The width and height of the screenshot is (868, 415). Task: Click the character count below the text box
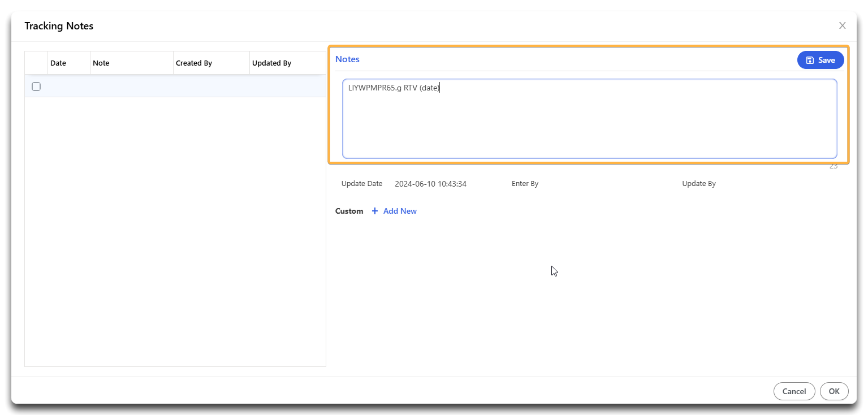click(833, 166)
